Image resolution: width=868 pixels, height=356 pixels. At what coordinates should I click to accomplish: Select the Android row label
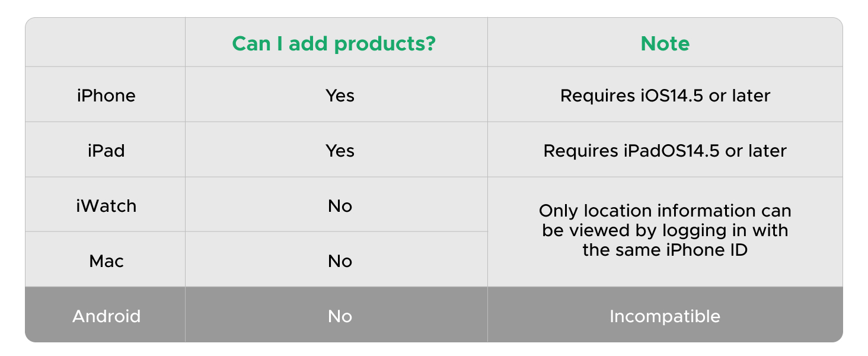(106, 316)
